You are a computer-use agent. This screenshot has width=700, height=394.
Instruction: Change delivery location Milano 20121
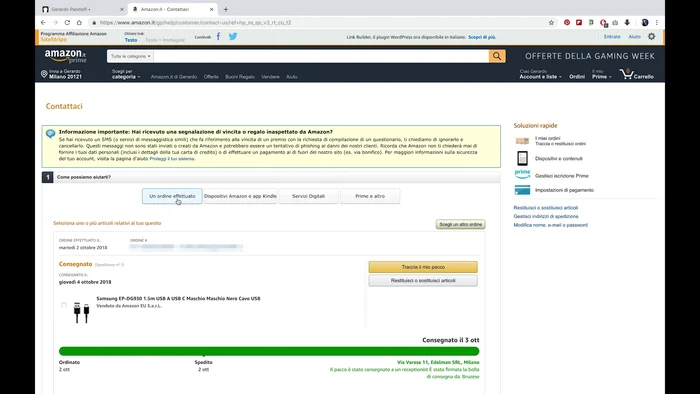61,74
